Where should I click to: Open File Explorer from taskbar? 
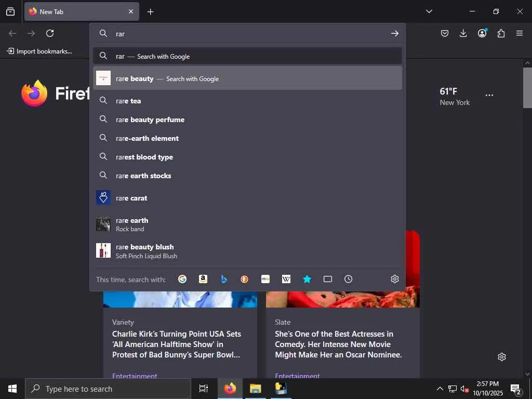coord(255,389)
